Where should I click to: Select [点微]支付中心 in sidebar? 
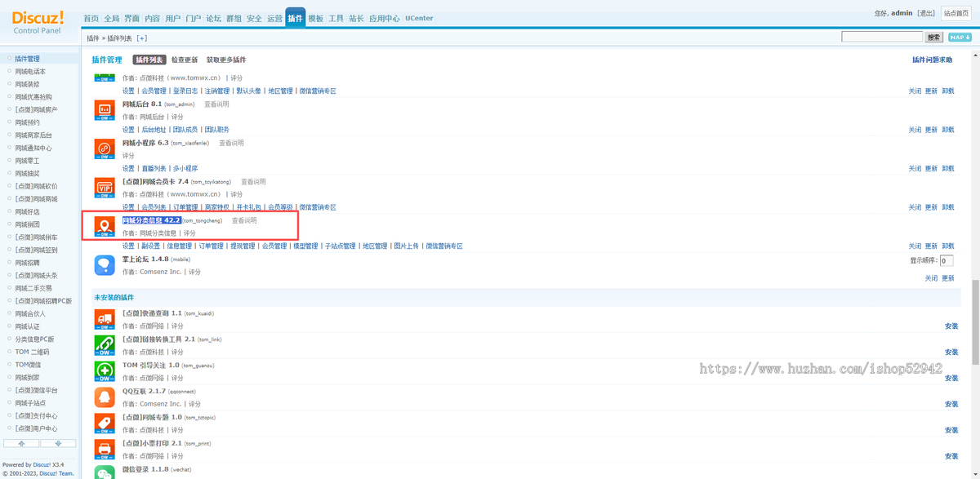36,415
